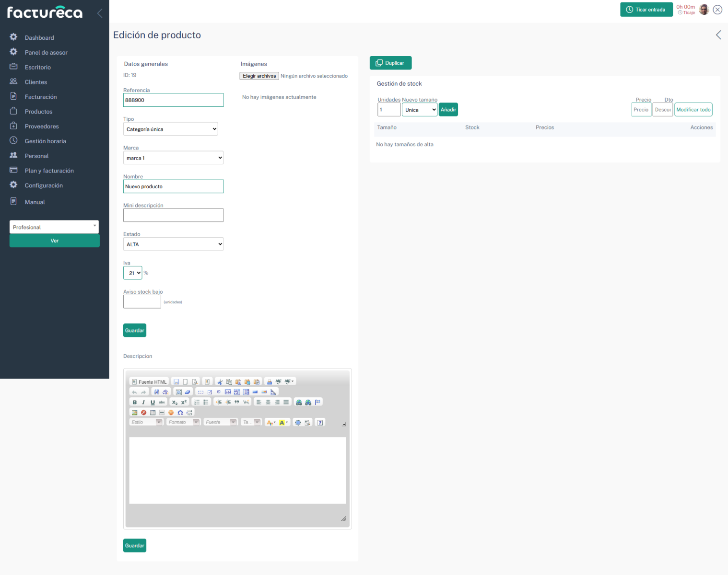728x575 pixels.
Task: Click the underline icon in the editor
Action: (153, 402)
